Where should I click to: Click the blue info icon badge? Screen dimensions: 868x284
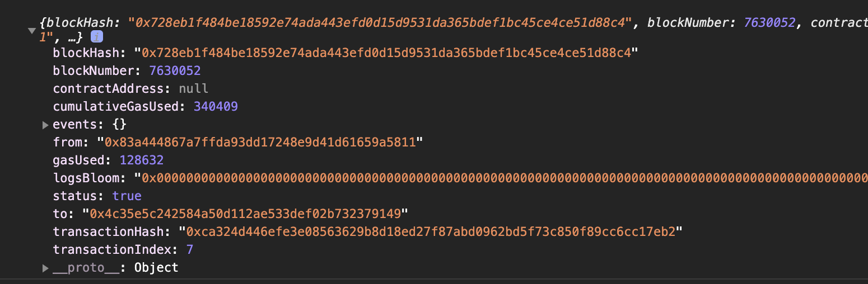click(97, 37)
